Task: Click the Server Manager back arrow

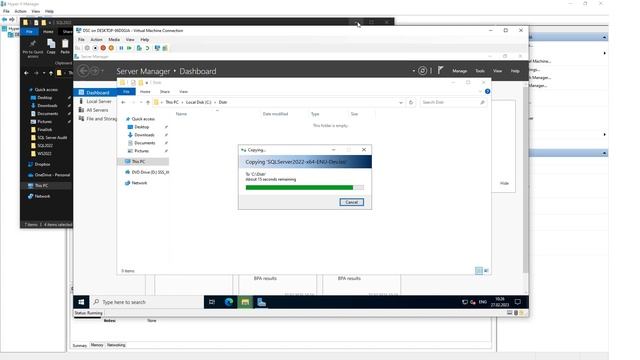Action: (83, 71)
